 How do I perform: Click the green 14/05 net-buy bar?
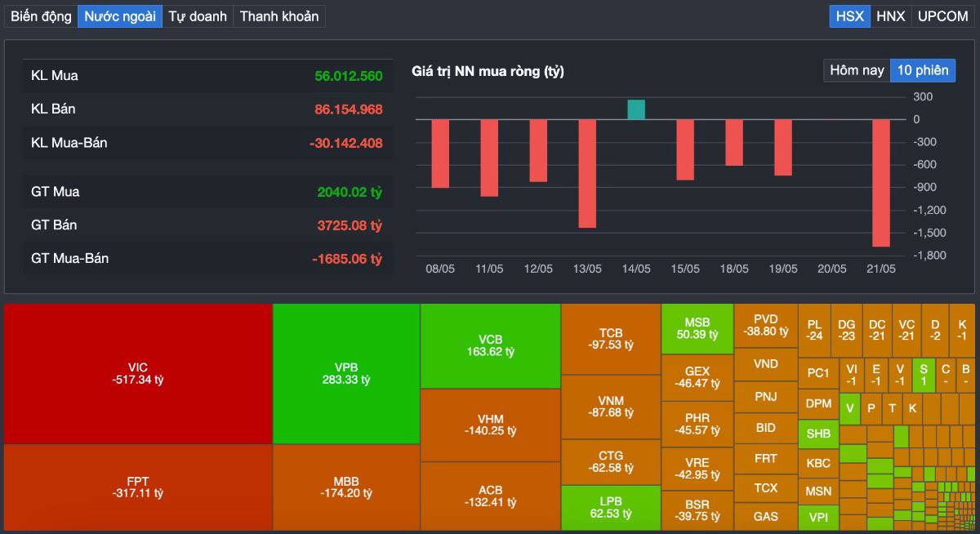coord(636,109)
